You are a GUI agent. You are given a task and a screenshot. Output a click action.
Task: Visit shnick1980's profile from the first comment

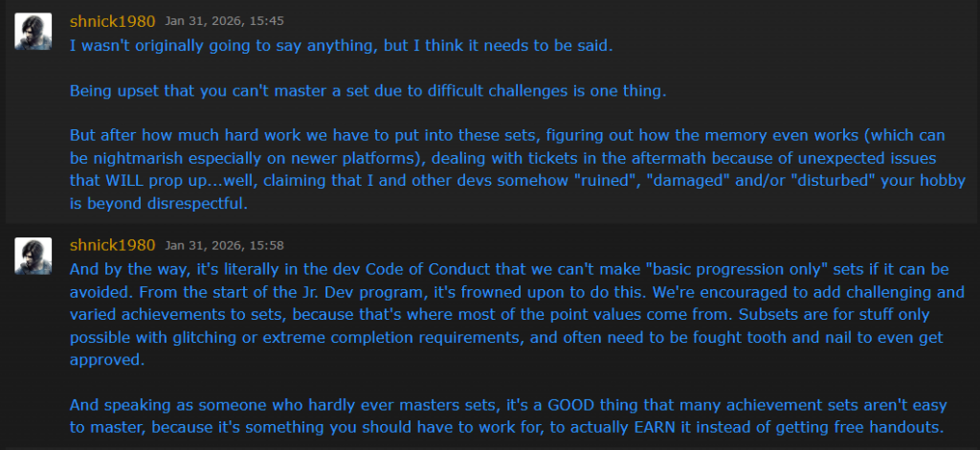[113, 21]
